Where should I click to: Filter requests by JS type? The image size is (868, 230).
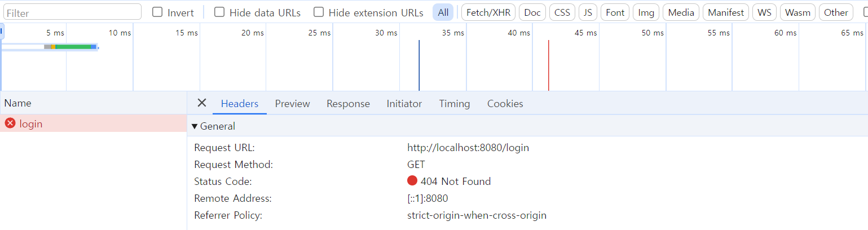click(588, 12)
